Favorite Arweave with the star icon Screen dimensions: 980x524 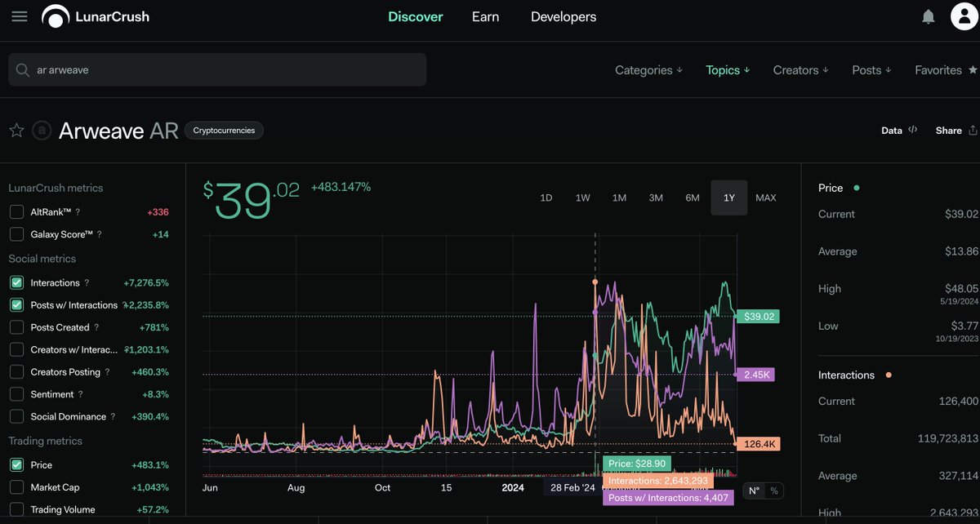tap(16, 131)
